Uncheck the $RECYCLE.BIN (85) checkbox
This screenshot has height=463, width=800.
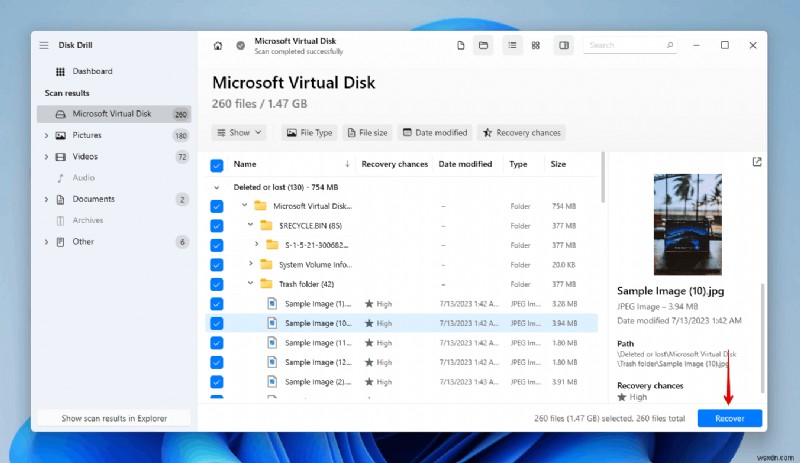click(217, 226)
